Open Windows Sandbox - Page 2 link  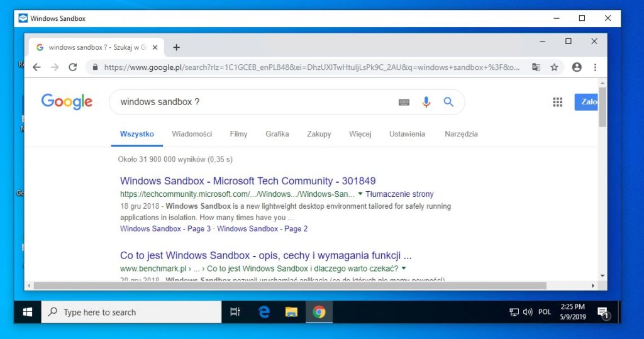(262, 229)
